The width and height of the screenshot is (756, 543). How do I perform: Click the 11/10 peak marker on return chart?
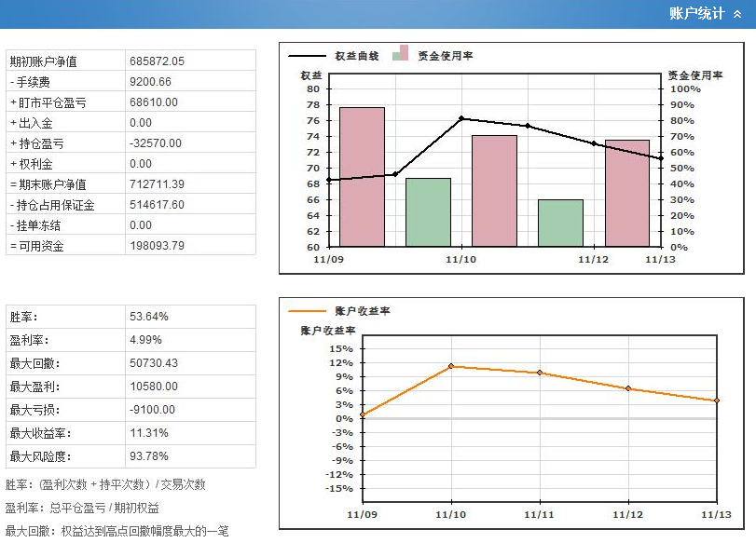(451, 366)
